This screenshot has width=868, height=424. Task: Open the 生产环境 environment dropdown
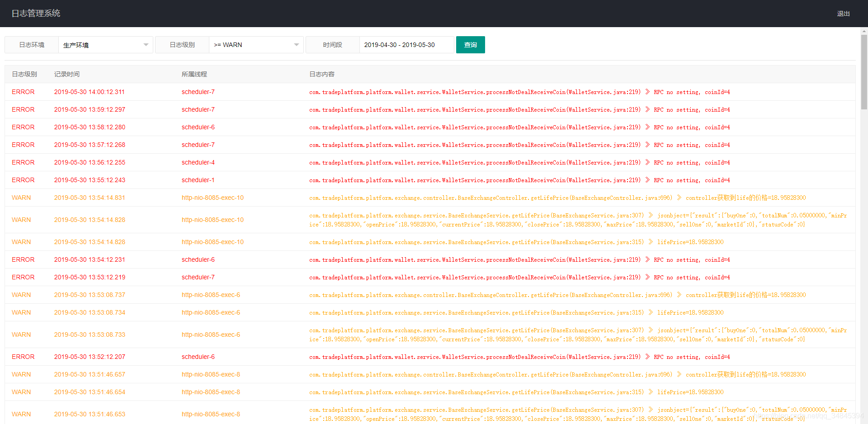pyautogui.click(x=106, y=45)
